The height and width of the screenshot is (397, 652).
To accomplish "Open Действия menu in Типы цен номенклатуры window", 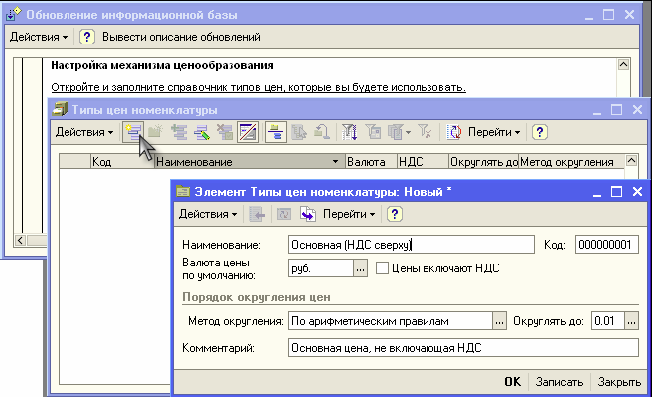I will coord(84,132).
